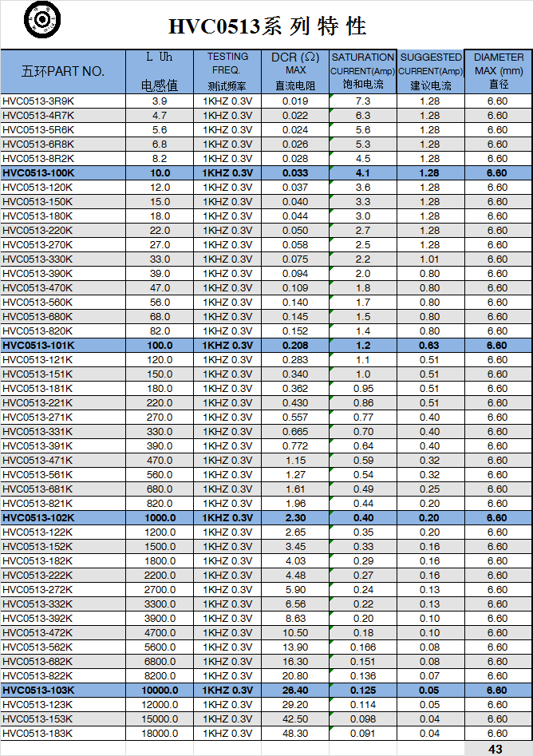The image size is (533, 756).
Task: Select suggested current value 0.07
Action: pyautogui.click(x=429, y=676)
